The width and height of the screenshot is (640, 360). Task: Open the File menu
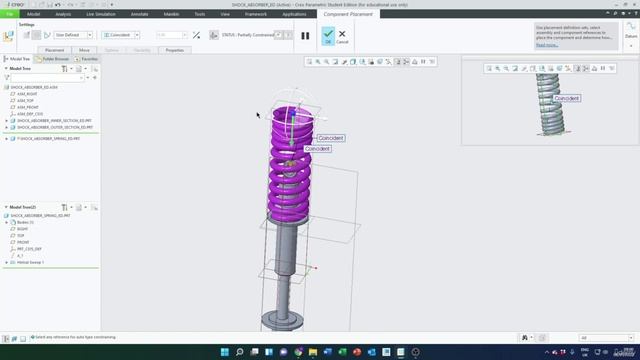[x=9, y=14]
